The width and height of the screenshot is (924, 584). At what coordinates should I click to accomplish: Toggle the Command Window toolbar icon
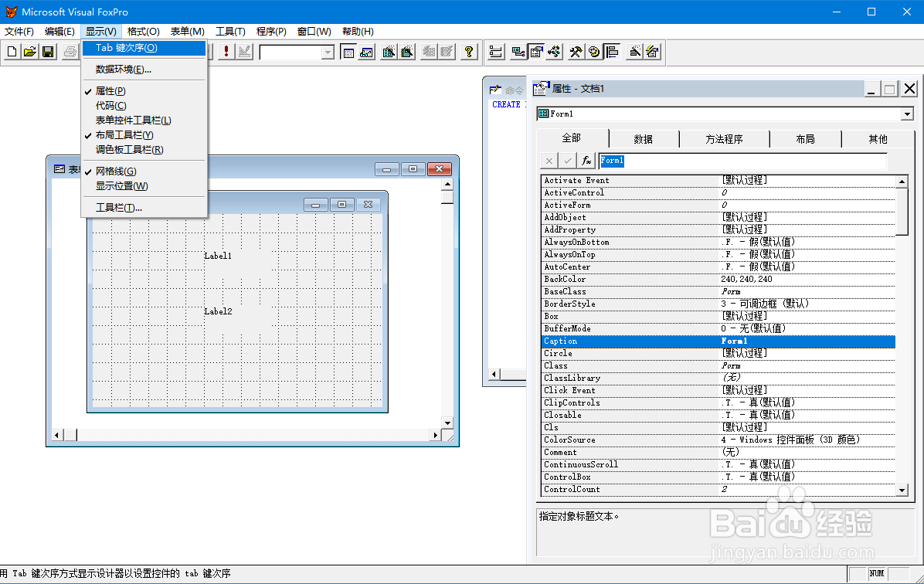pos(348,52)
